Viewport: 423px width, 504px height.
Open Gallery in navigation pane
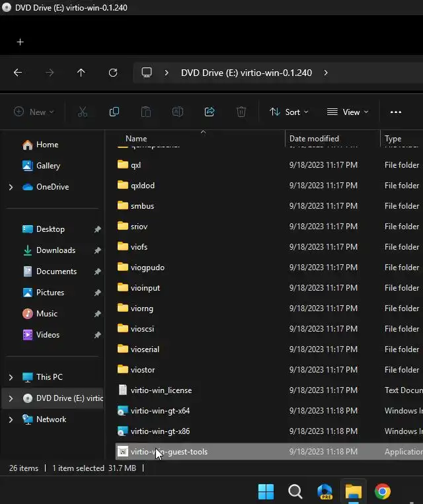(x=41, y=166)
